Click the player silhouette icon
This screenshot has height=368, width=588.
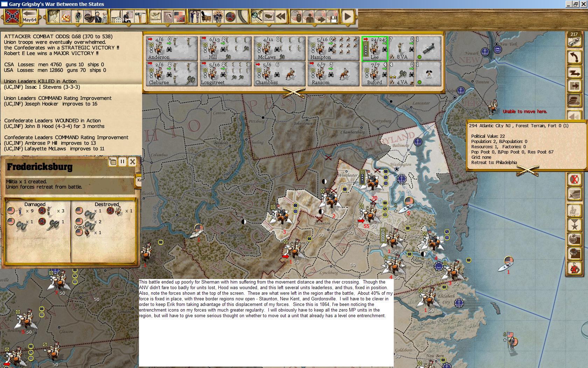click(308, 16)
